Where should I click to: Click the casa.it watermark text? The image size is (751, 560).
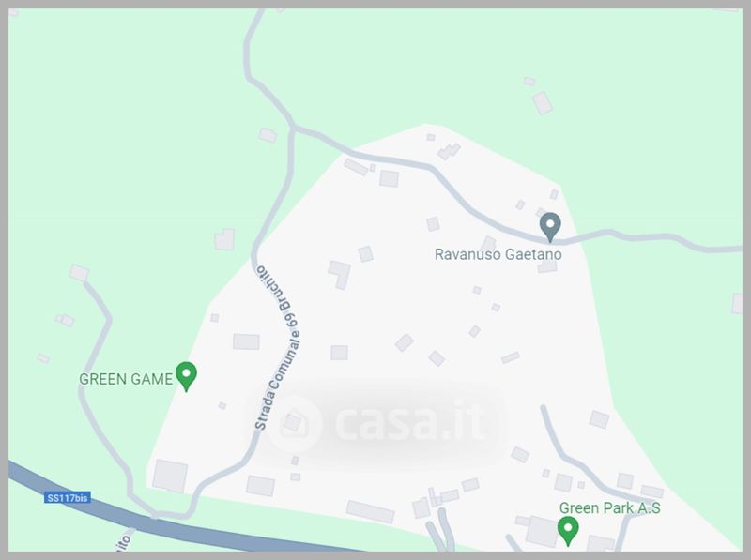pos(410,422)
